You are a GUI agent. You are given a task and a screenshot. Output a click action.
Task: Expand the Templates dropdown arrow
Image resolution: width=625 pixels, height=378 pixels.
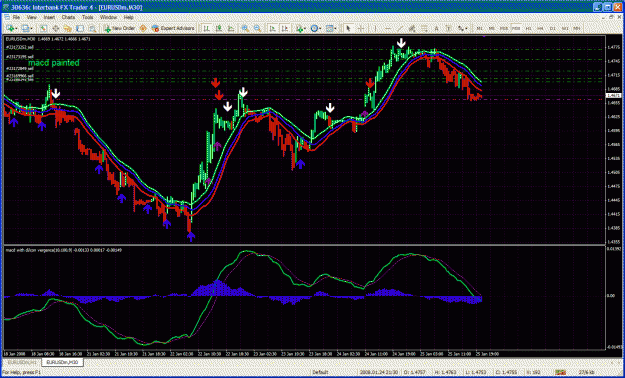[335, 28]
